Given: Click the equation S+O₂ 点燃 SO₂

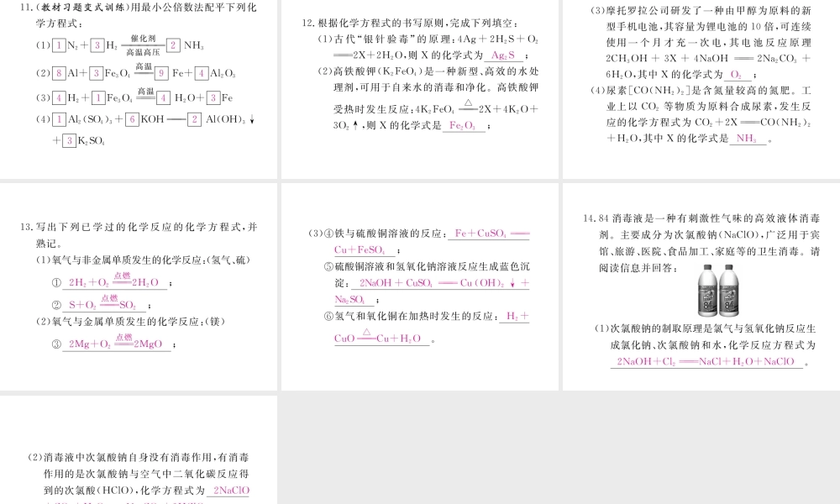Looking at the screenshot, I should [x=102, y=303].
